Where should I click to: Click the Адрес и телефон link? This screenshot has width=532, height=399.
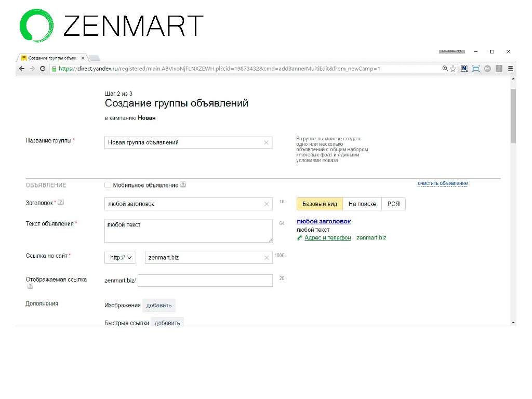point(327,238)
